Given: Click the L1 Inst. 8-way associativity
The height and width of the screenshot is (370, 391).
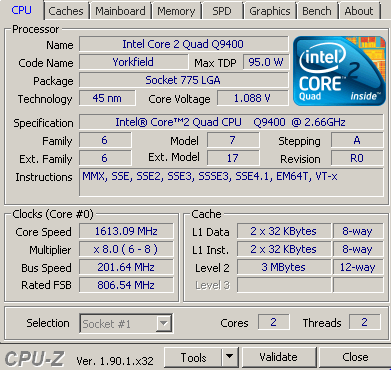Looking at the screenshot, I should tap(358, 249).
